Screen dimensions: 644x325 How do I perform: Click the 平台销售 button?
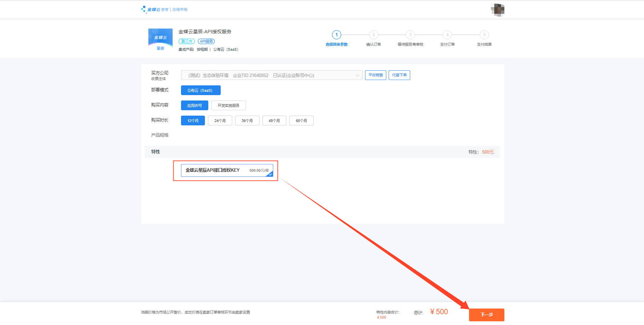point(375,75)
